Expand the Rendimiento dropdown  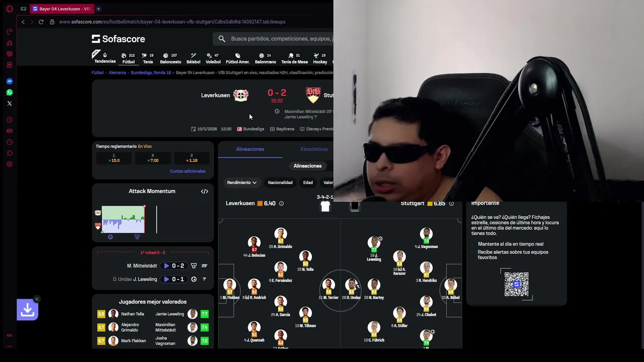[x=242, y=183]
